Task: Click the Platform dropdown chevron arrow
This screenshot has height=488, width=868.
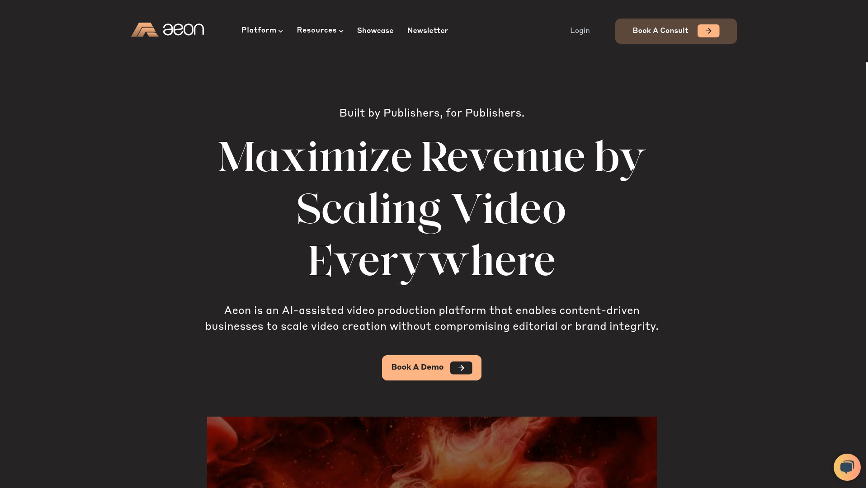Action: coord(281,31)
